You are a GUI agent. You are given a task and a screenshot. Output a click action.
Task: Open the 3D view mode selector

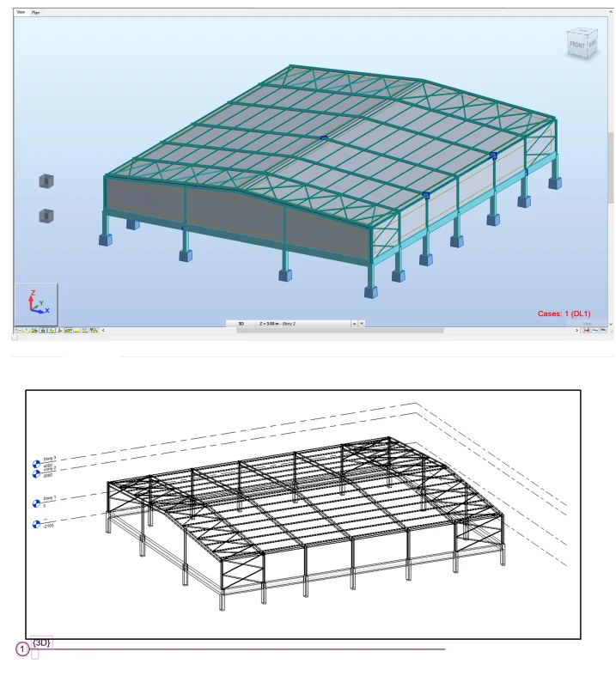coord(241,323)
